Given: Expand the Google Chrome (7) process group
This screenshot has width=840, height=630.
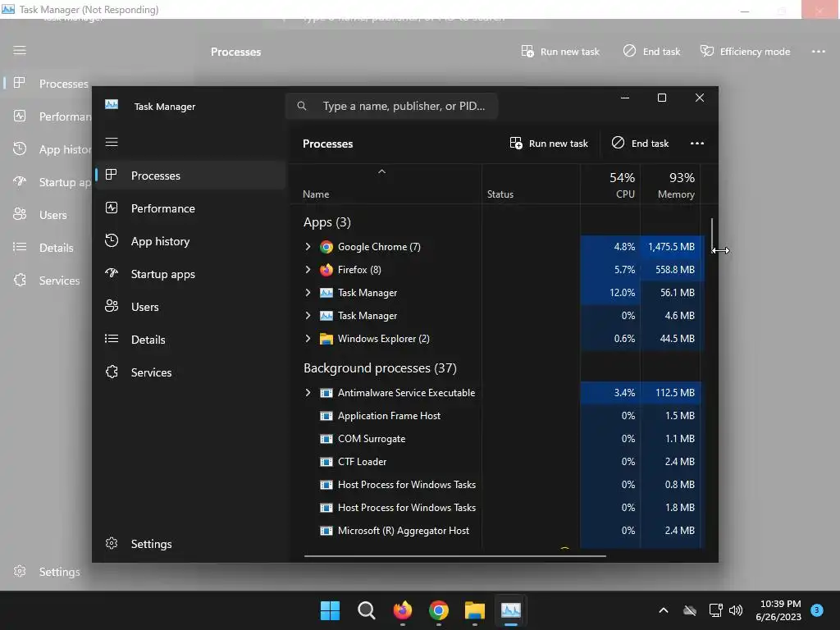Looking at the screenshot, I should [x=308, y=246].
